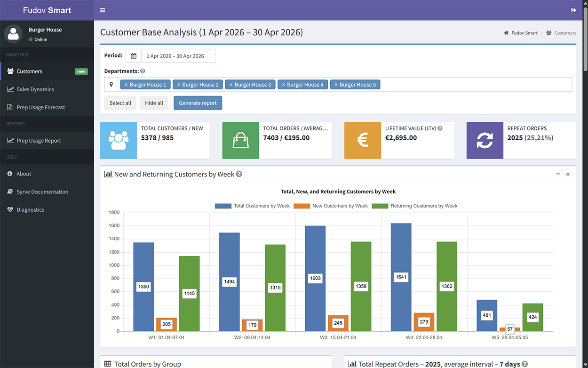Click the home icon in breadcrumb

coord(506,33)
